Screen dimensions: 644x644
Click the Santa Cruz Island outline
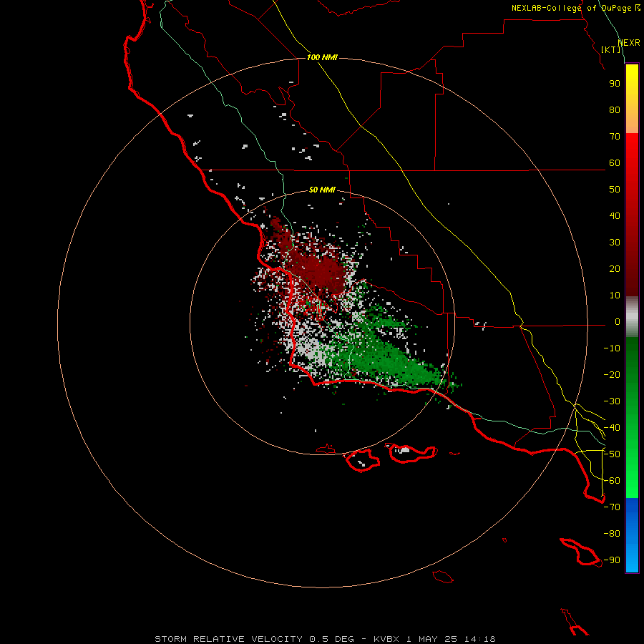click(x=413, y=454)
